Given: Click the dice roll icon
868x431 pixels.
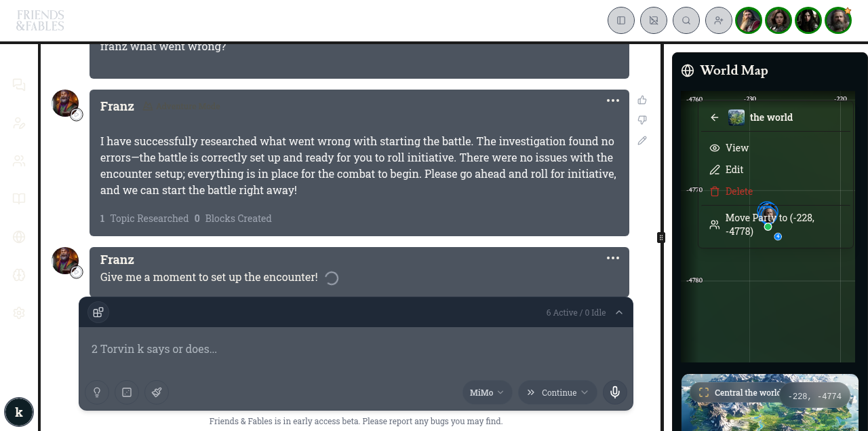Looking at the screenshot, I should [127, 392].
